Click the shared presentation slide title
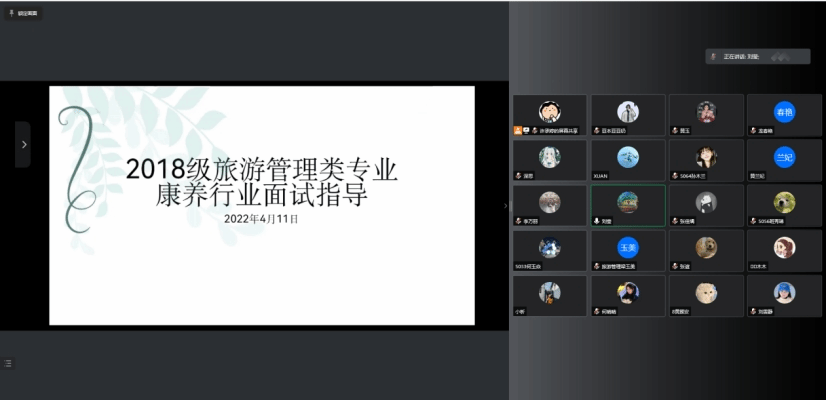Image resolution: width=826 pixels, height=400 pixels. point(262,181)
